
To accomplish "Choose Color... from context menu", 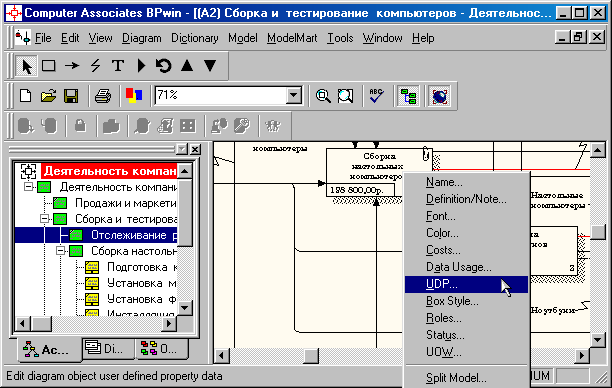I will pos(466,233).
